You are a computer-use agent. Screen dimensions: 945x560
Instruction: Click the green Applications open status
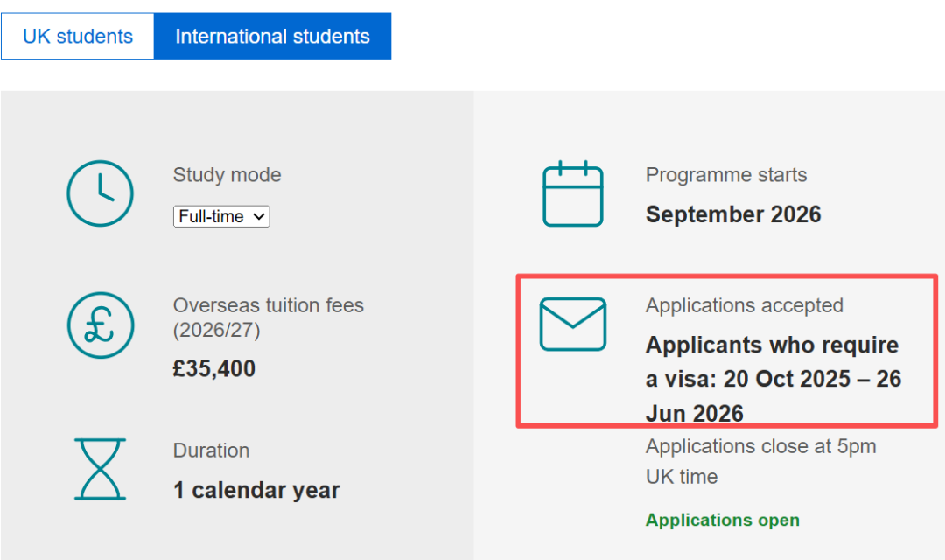coord(722,521)
